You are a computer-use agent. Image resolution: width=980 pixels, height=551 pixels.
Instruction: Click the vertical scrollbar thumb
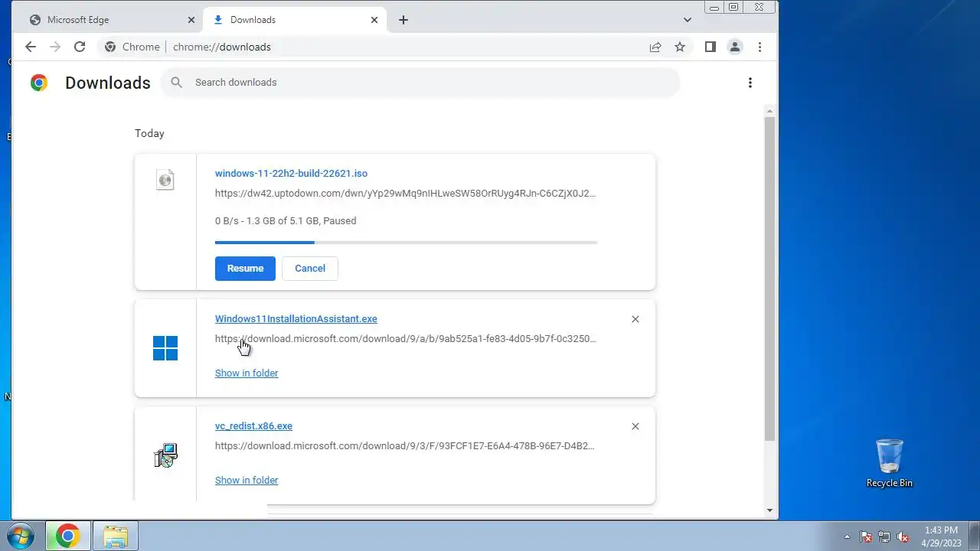770,279
